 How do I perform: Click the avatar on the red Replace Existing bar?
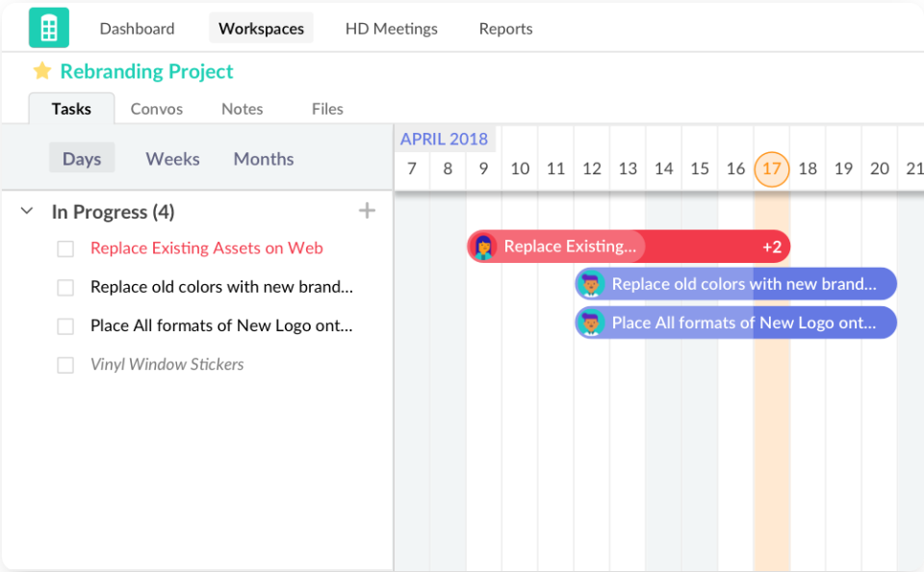[486, 247]
